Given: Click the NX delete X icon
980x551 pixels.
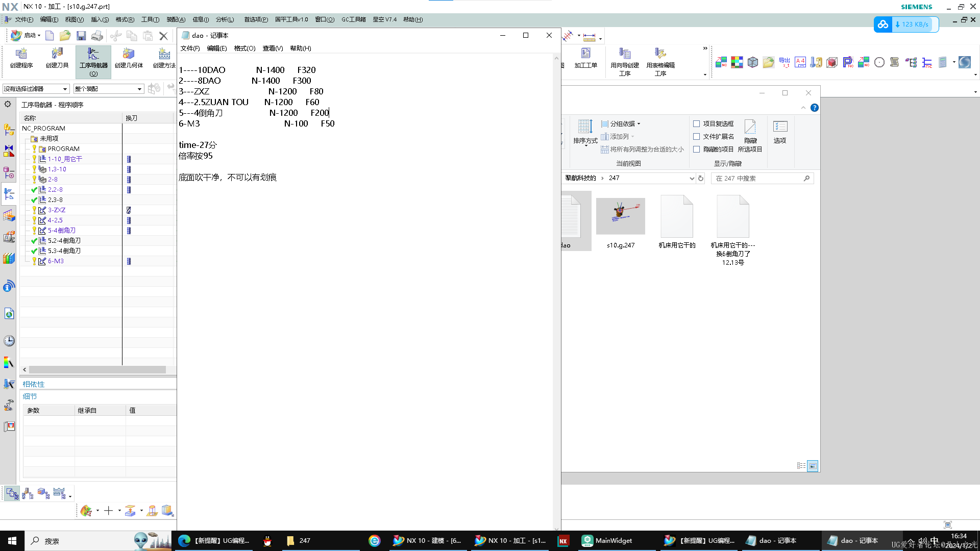Looking at the screenshot, I should pos(163,36).
